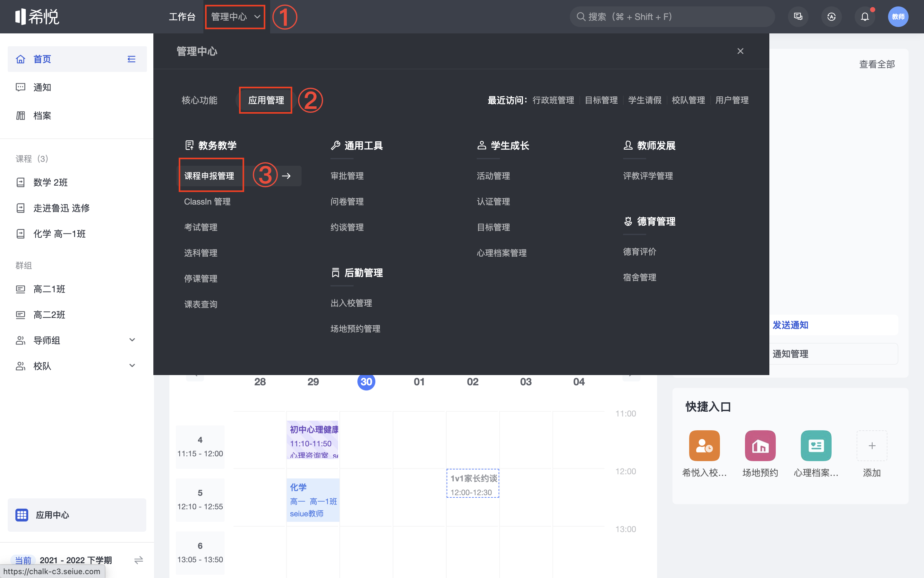Open 初中心理健康 calendar event
This screenshot has height=578, width=924.
click(x=313, y=440)
